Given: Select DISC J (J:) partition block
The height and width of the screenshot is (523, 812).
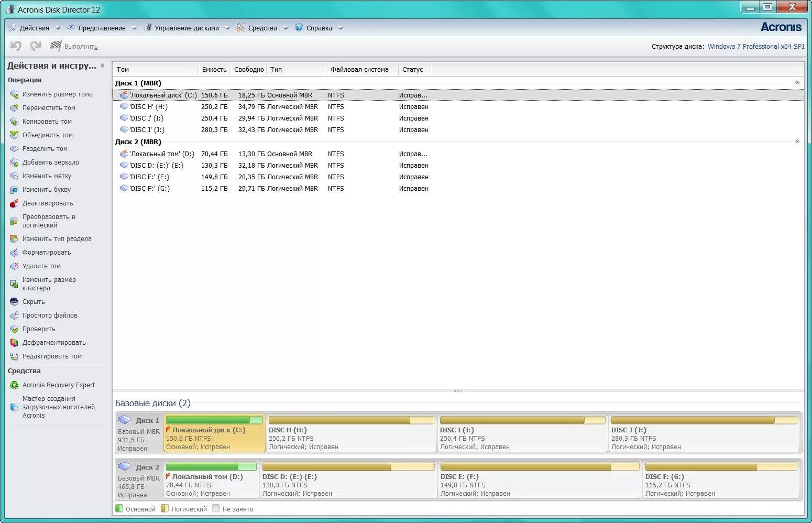Looking at the screenshot, I should tap(705, 433).
